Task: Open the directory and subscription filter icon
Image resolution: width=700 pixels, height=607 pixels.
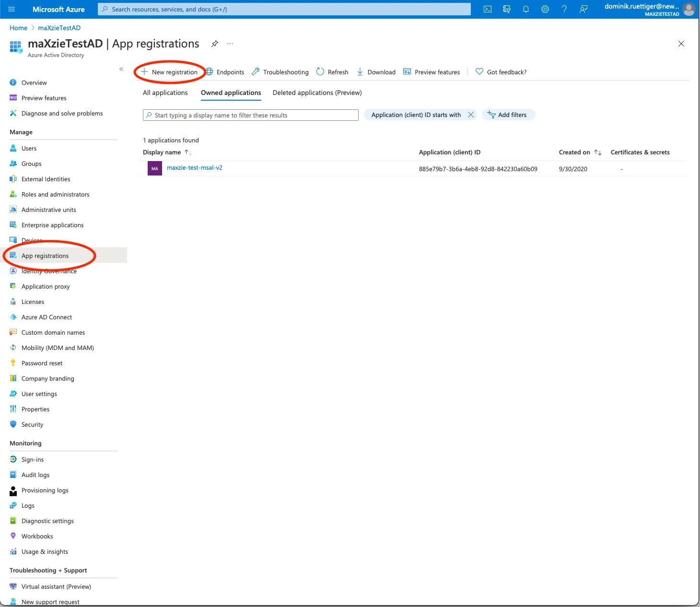Action: click(507, 9)
